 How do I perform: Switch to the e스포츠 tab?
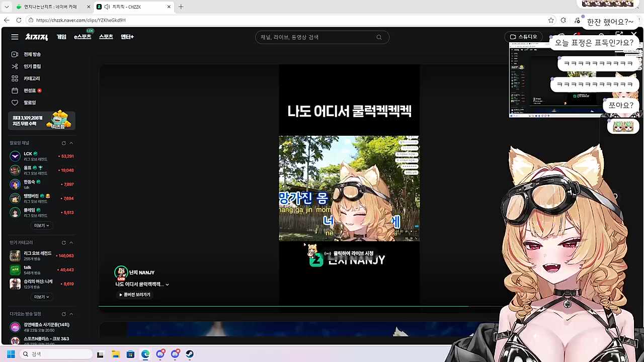(82, 37)
